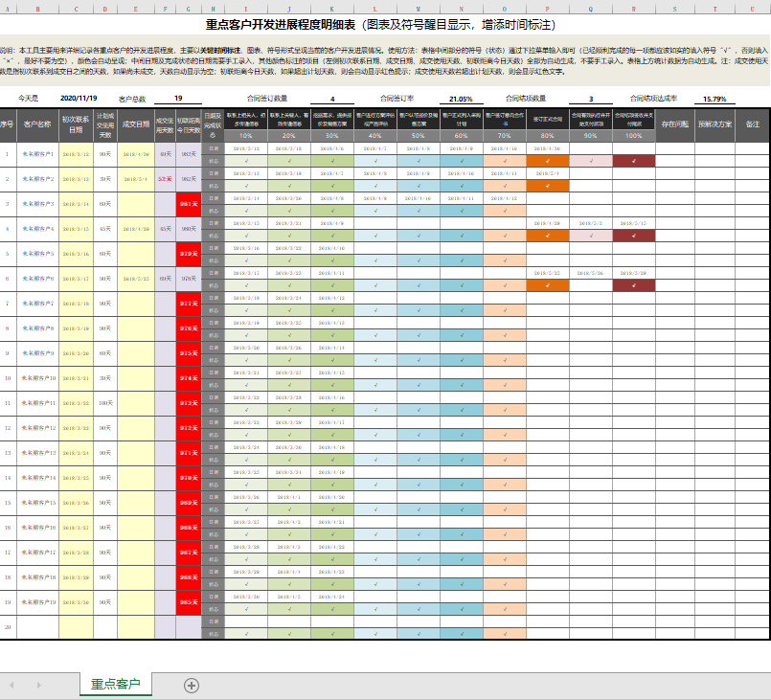Select the 980天 cell in row 4
771x700 pixels.
[189, 229]
